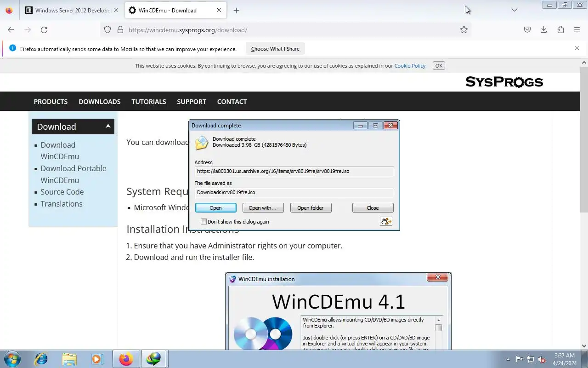Image resolution: width=588 pixels, height=368 pixels.
Task: Close the Download complete dialog
Action: pyautogui.click(x=373, y=208)
